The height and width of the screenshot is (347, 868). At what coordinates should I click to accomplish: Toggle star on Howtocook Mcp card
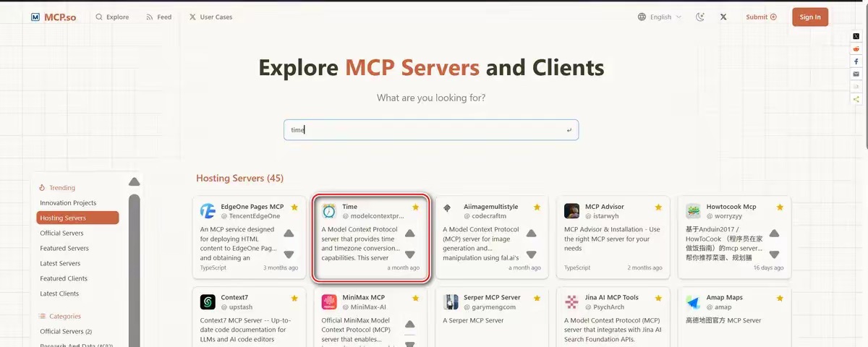(780, 207)
